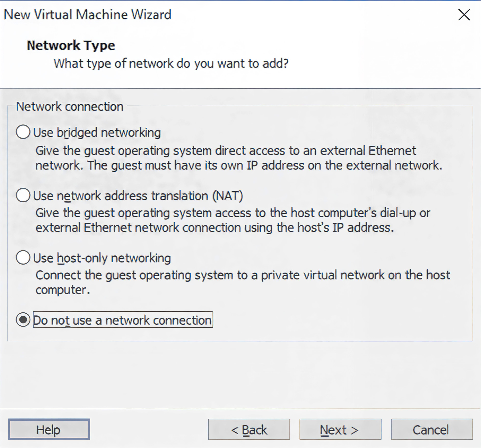481x448 pixels.
Task: Click the 'Use network address translation (NAT)' label
Action: point(138,196)
